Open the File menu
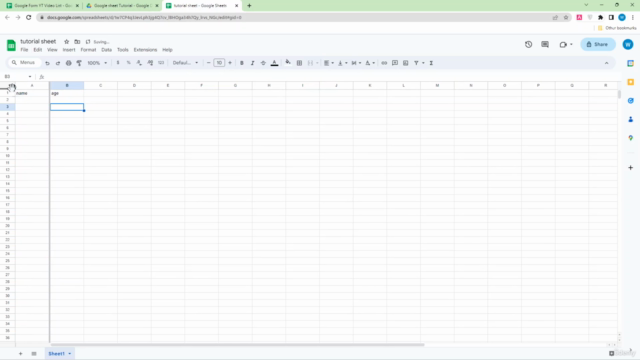Image resolution: width=640 pixels, height=360 pixels. point(24,50)
